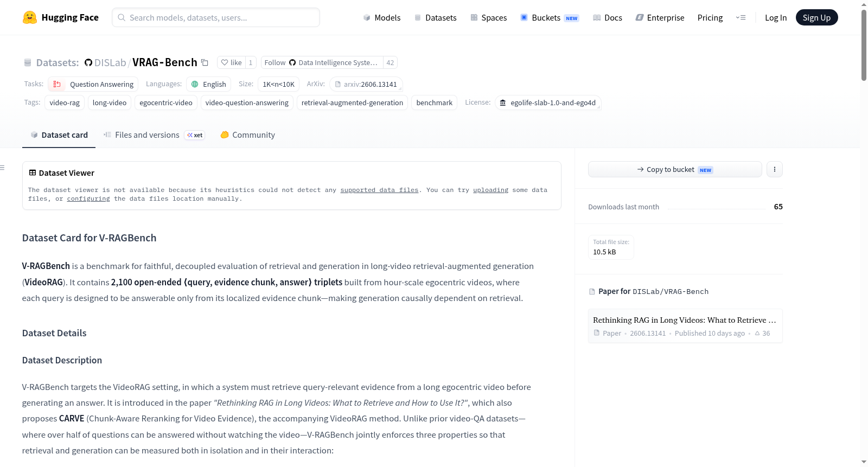Focus the search models, datasets, users field
Image resolution: width=868 pixels, height=467 pixels.
pyautogui.click(x=216, y=17)
